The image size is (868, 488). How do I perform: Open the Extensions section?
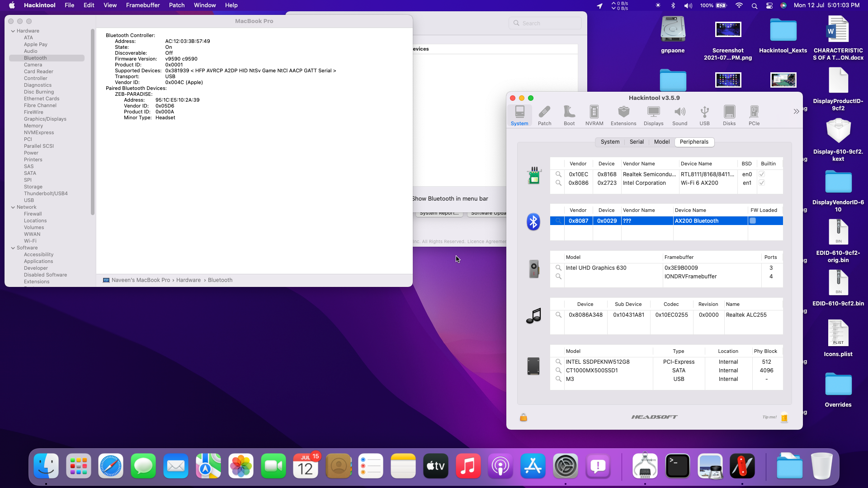623,114
